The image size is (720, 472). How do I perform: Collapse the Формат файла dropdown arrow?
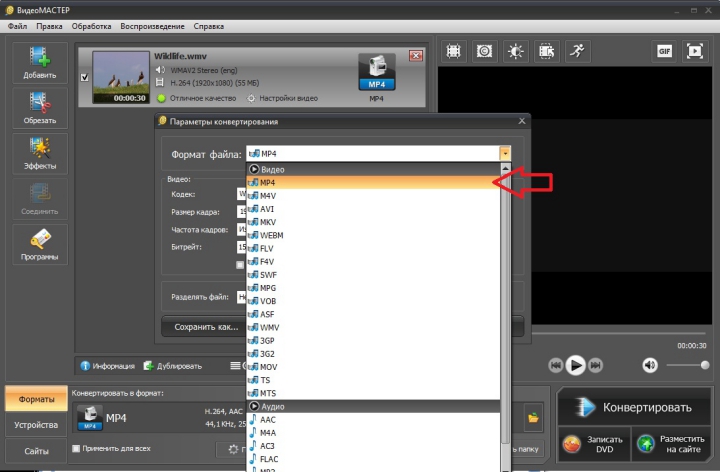pos(505,153)
